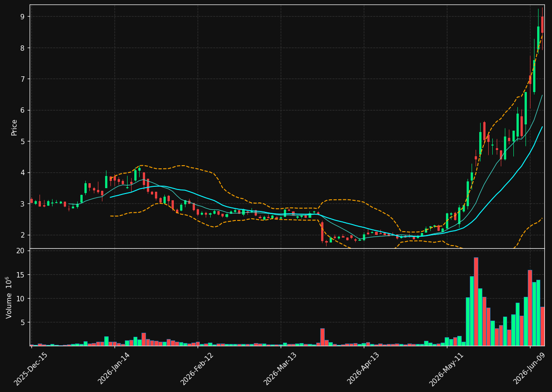552x392 pixels.
Task: Click price axis tick 7
Action: [22, 79]
